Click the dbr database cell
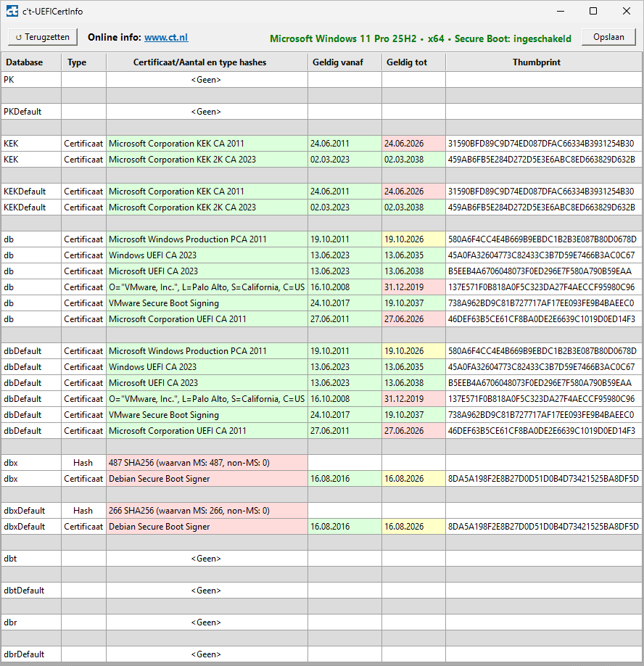 [31, 622]
